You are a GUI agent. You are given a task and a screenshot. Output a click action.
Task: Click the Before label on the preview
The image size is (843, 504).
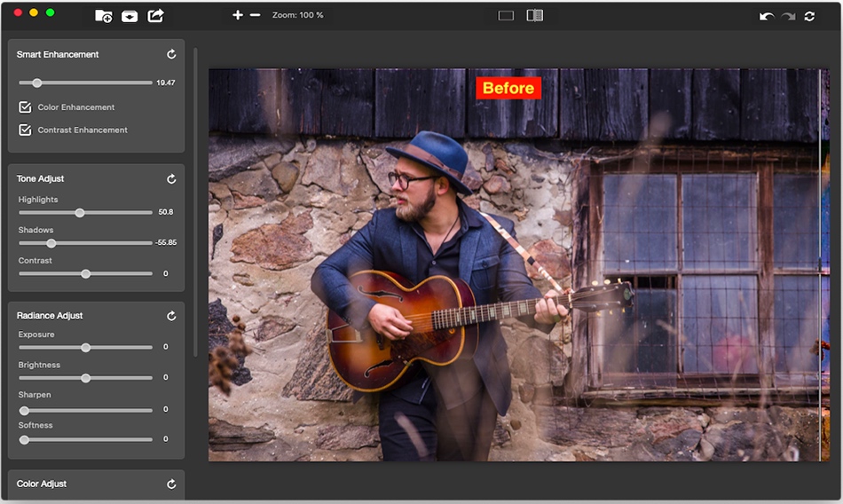508,88
